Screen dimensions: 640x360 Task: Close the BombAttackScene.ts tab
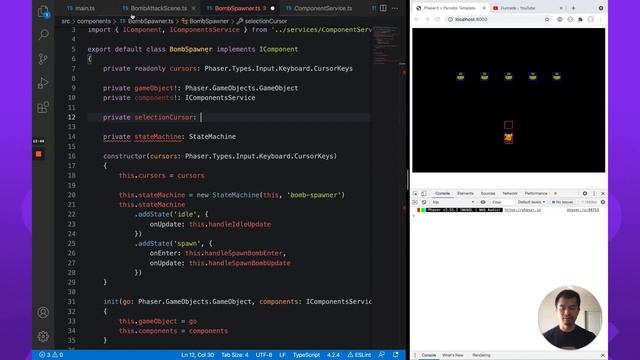[193, 8]
